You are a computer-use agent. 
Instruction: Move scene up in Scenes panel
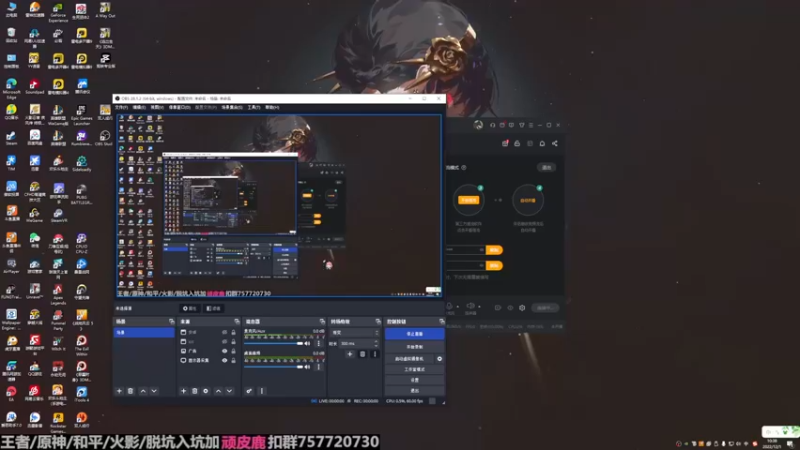point(143,391)
